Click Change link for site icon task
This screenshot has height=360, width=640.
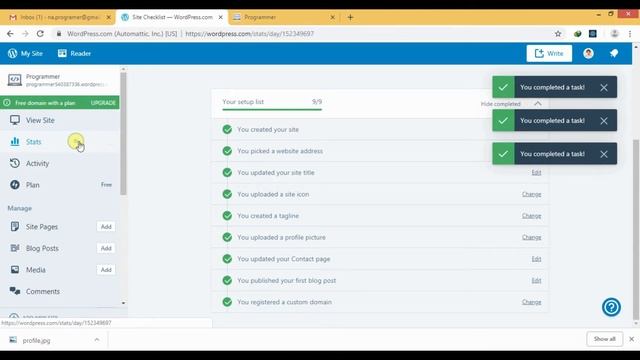(x=531, y=194)
